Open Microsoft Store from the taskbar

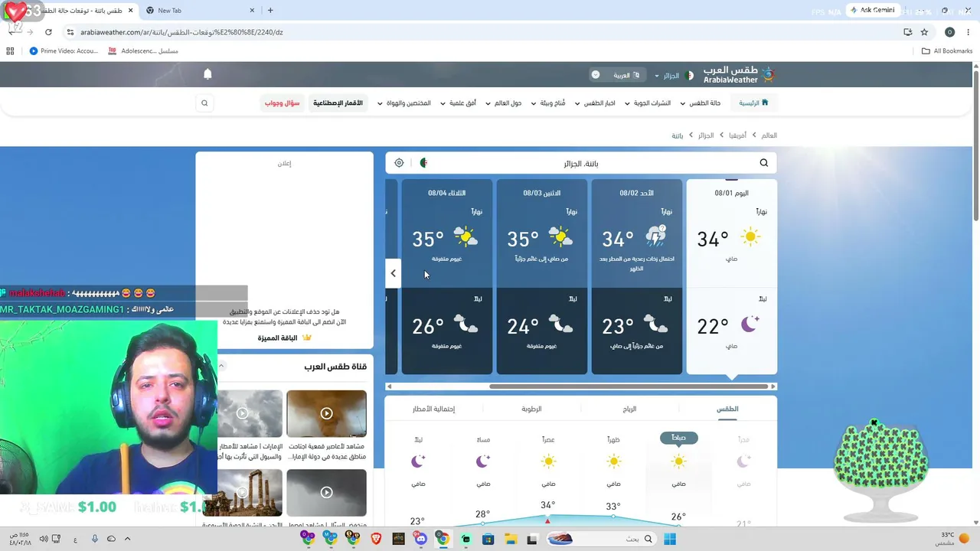[x=488, y=539]
